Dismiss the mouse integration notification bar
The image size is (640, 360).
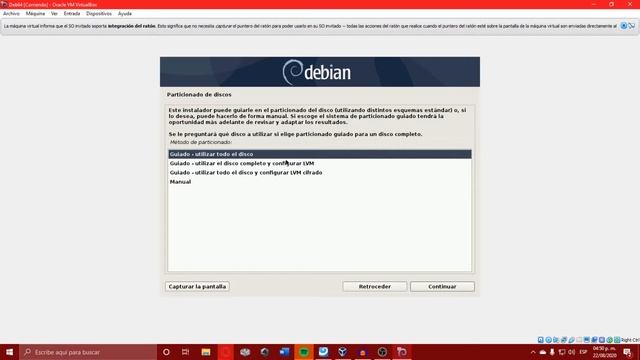coord(623,26)
